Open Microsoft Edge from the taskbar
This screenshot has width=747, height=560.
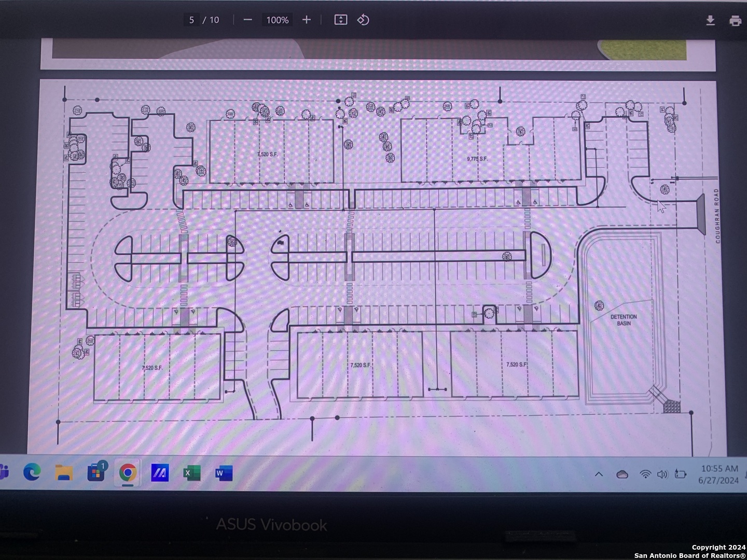point(32,472)
